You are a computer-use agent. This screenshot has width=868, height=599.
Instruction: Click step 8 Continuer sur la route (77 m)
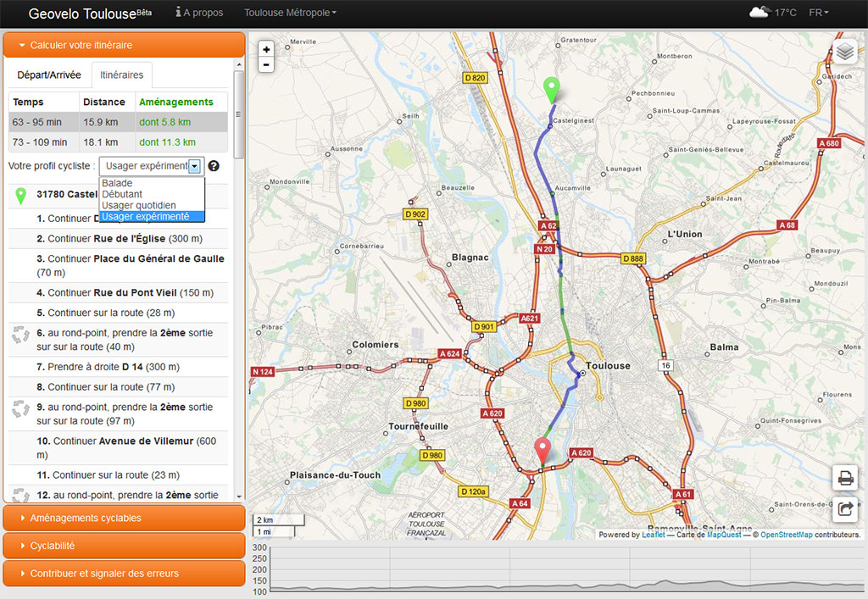118,386
